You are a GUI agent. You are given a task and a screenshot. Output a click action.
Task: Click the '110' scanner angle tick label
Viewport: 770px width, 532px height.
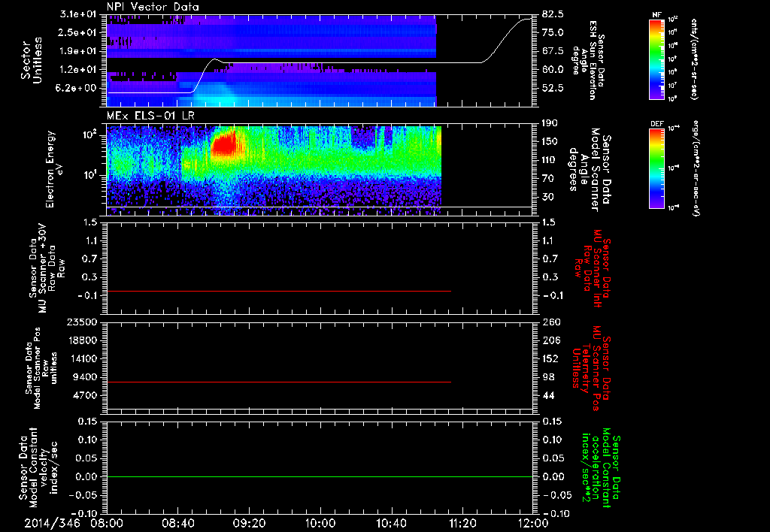(550, 160)
